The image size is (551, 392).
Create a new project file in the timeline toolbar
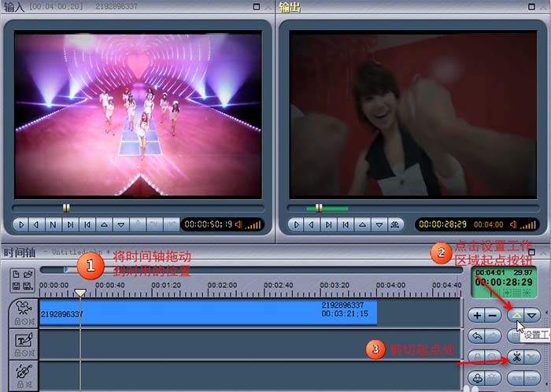click(17, 275)
